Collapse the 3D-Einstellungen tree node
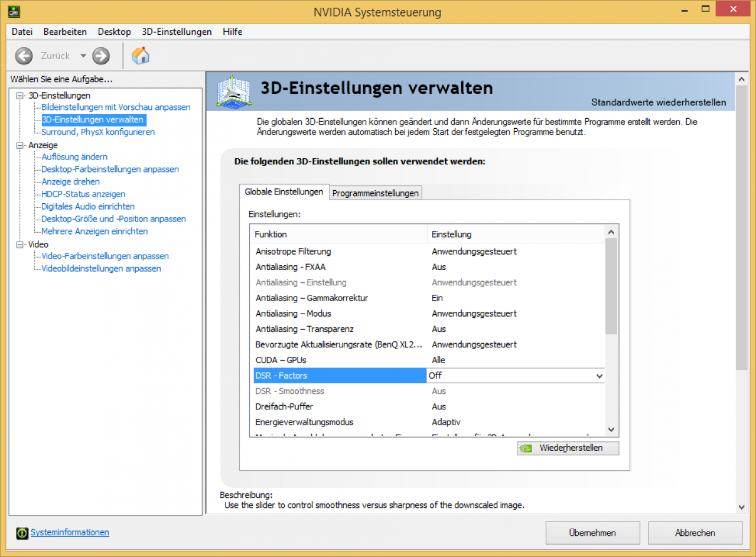 point(19,96)
